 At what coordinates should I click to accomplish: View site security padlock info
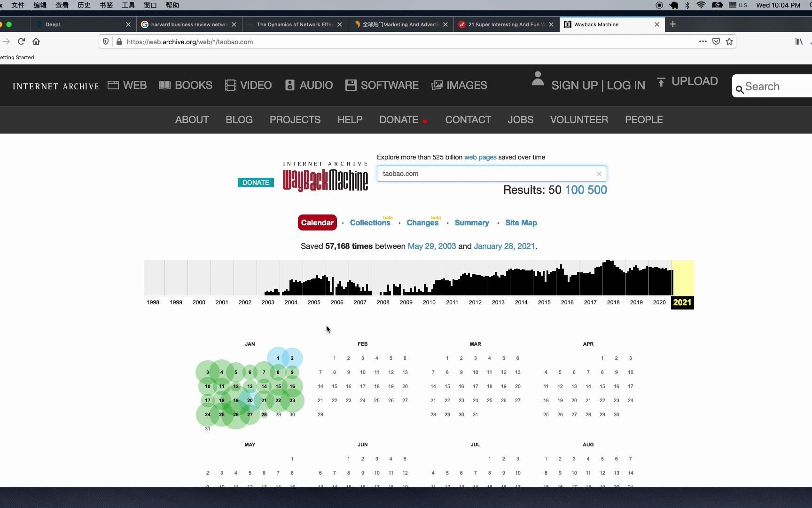click(119, 41)
